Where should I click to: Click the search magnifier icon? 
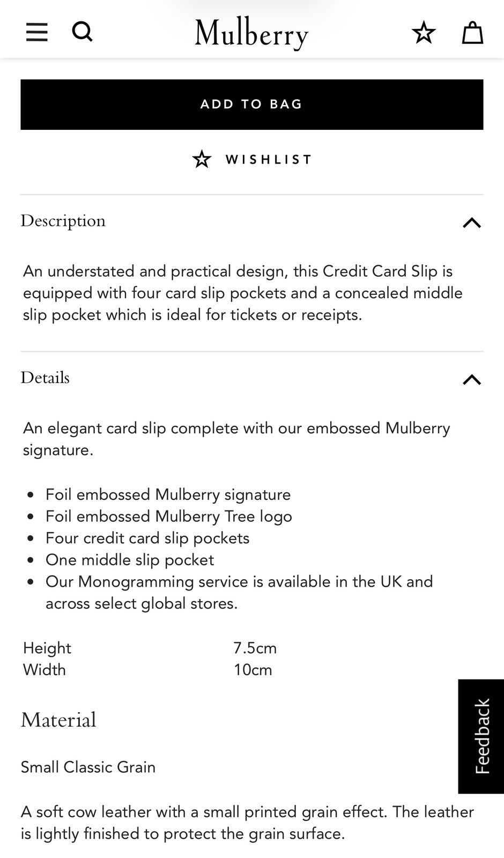click(82, 32)
